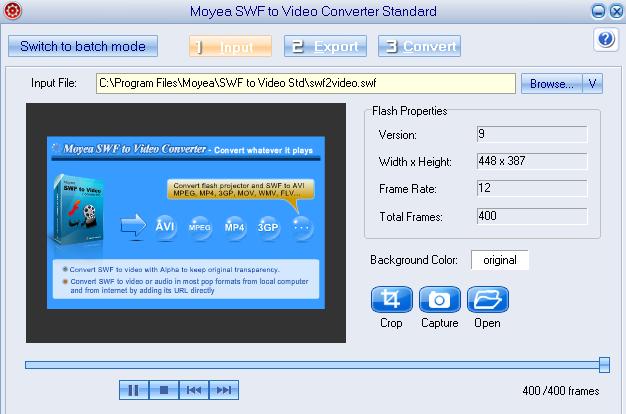Click the Input File path field
626x414 pixels.
[x=305, y=83]
